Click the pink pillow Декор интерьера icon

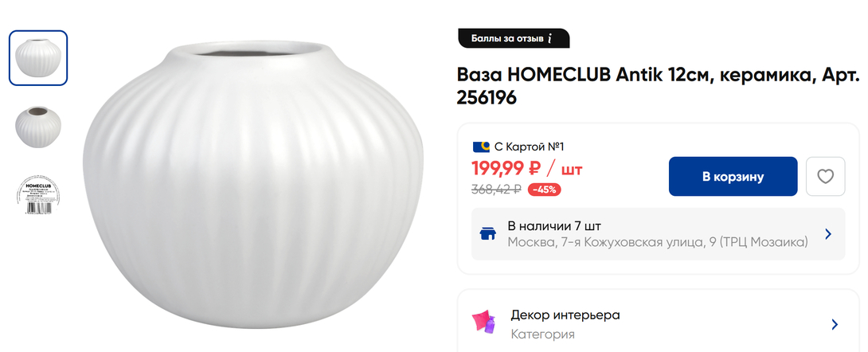coord(483,323)
